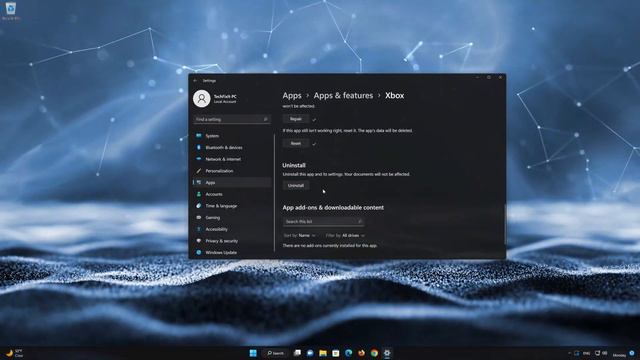640x360 pixels.
Task: Go to the Apps & features breadcrumb
Action: click(343, 96)
